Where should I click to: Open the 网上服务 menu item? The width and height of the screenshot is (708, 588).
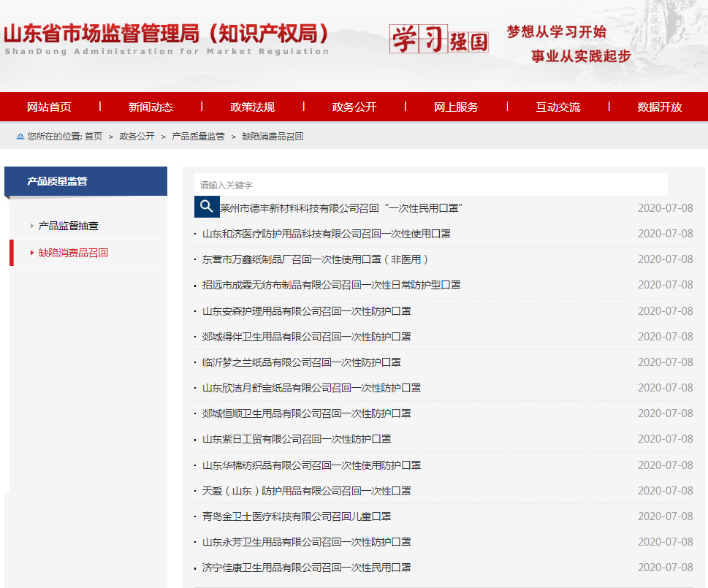(x=456, y=107)
